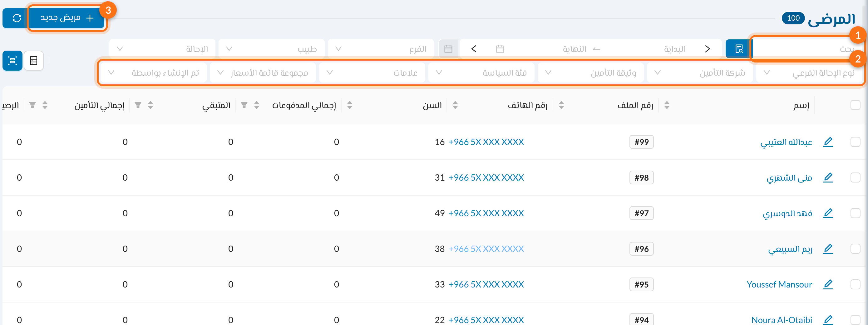Open the نوع الإحالة الفرعي dropdown
This screenshot has width=868, height=325.
point(809,73)
